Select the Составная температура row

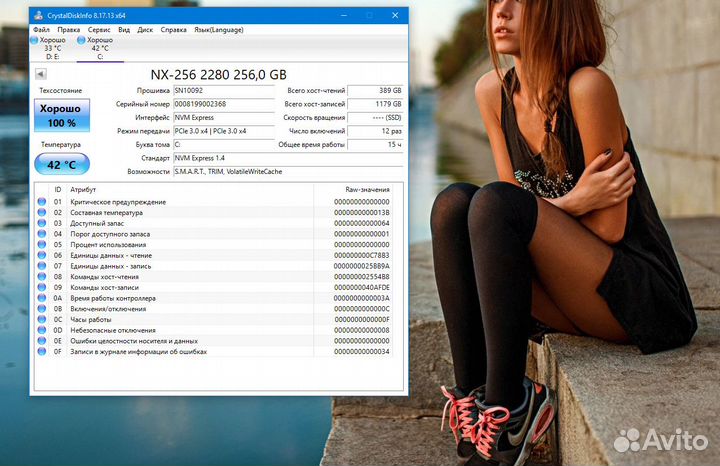(x=214, y=213)
